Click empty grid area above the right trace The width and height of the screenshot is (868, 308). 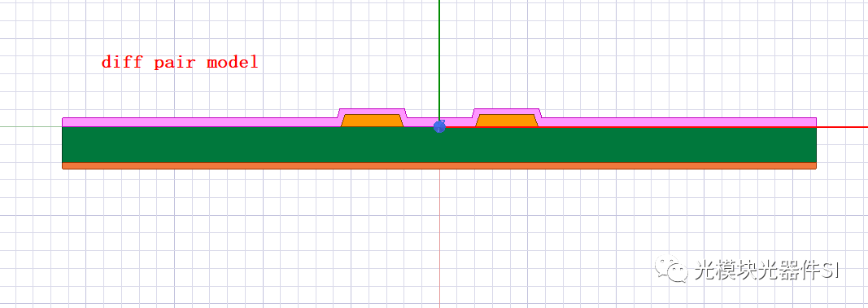coord(507,67)
